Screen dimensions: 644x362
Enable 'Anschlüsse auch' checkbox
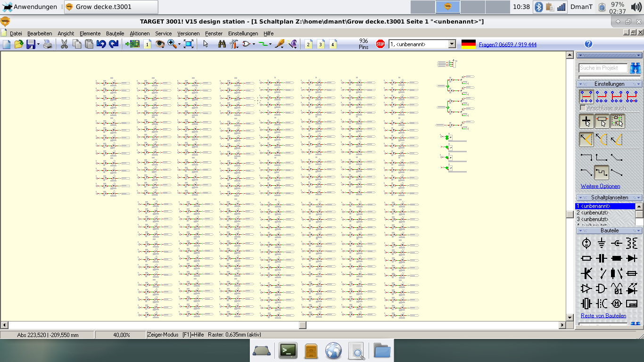583,108
